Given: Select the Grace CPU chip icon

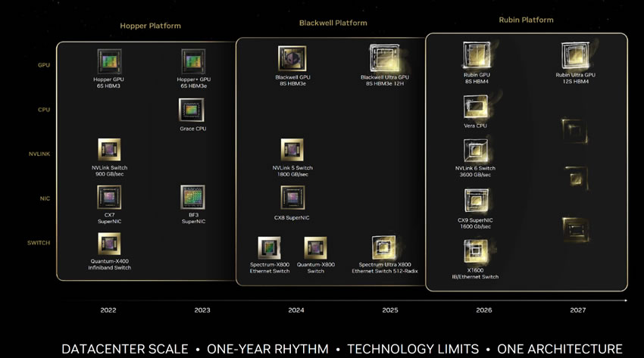Looking at the screenshot, I should 192,110.
